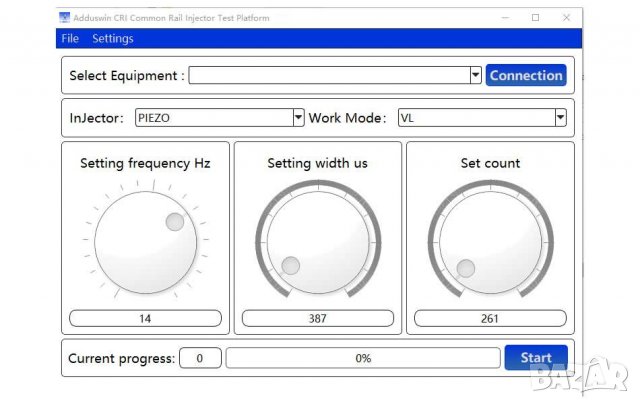Click the frequency value field showing 14
Viewport: 640px width, 404px height.
pos(145,318)
